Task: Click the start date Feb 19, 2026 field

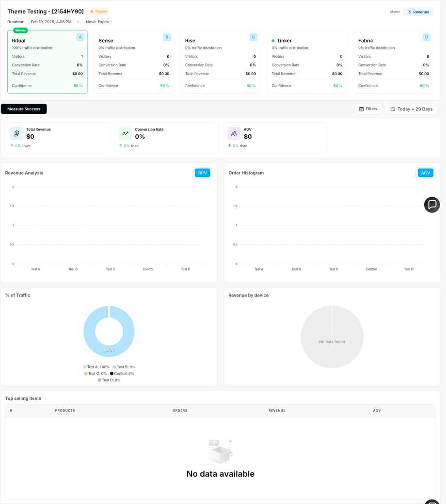Action: 51,22
